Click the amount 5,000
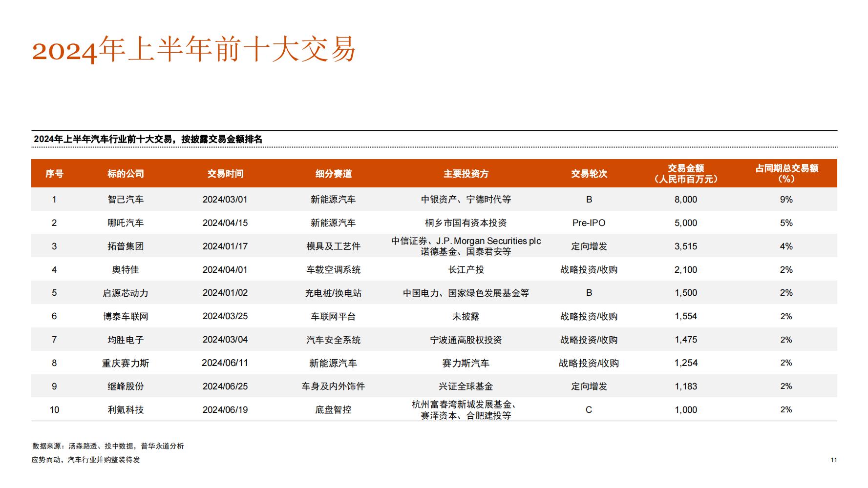 coord(686,223)
